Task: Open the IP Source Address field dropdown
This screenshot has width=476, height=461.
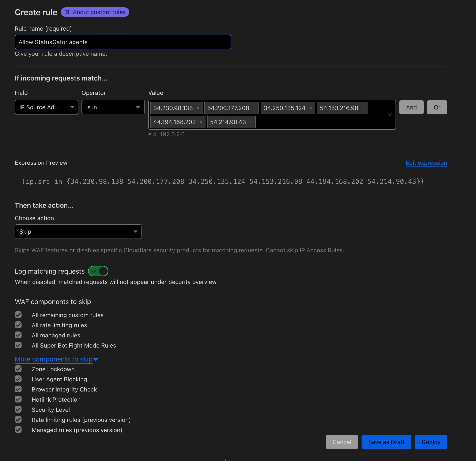Action: click(x=46, y=107)
